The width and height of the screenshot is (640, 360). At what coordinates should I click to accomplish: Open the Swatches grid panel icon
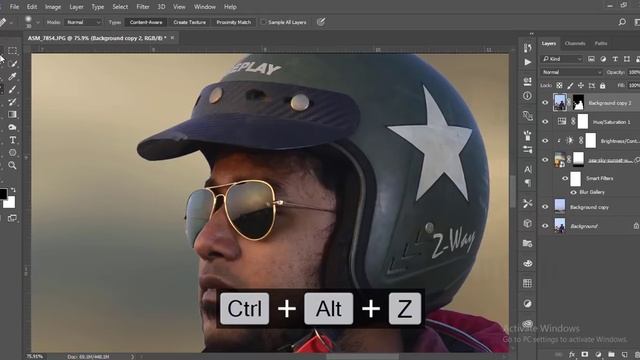[527, 283]
